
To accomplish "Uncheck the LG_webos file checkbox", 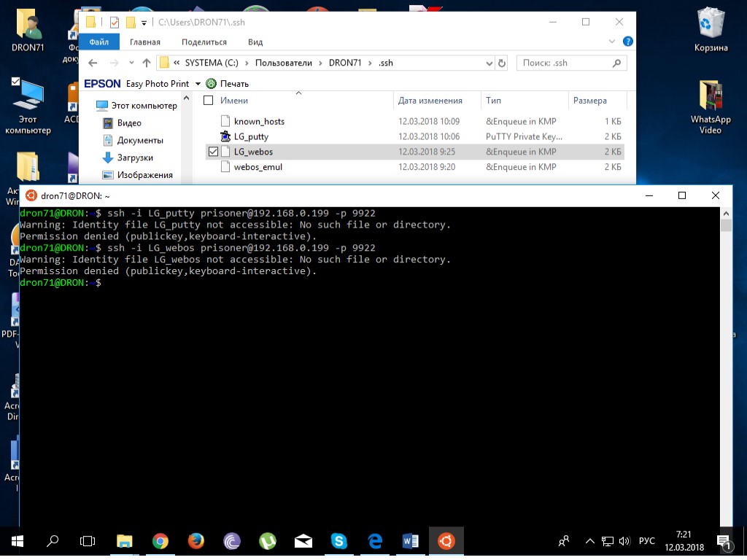I will 213,152.
